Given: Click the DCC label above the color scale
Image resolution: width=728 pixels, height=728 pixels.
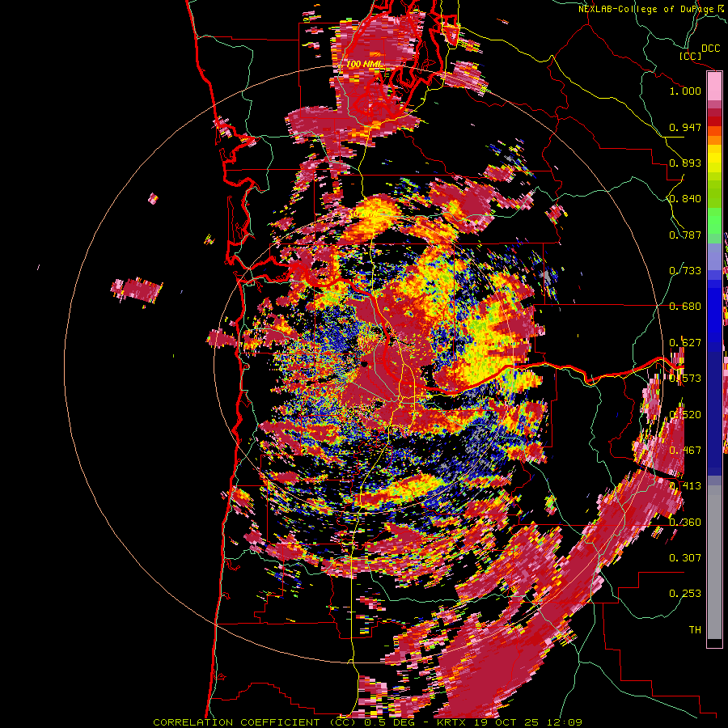Looking at the screenshot, I should 710,49.
